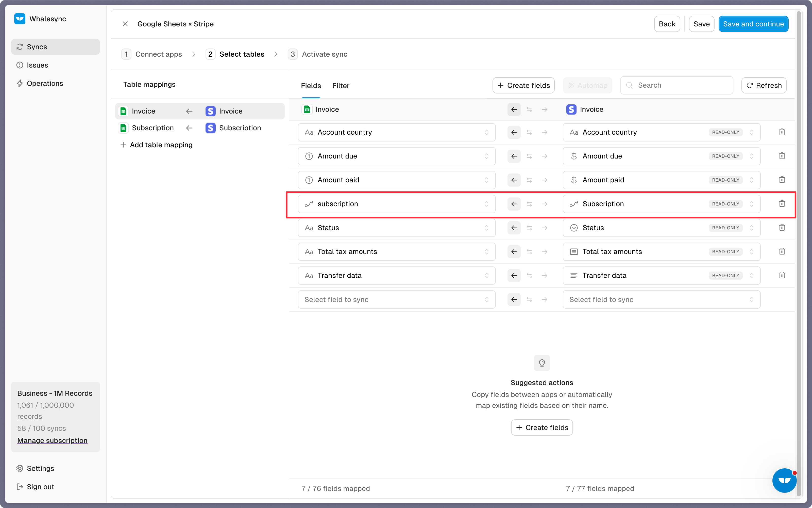Switch to the Fields tab
The image size is (812, 508).
(311, 86)
